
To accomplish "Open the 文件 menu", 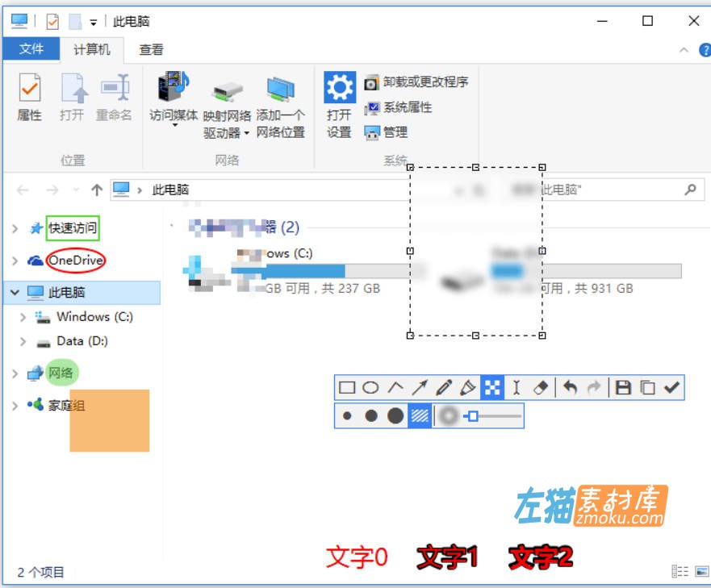I will coord(31,49).
